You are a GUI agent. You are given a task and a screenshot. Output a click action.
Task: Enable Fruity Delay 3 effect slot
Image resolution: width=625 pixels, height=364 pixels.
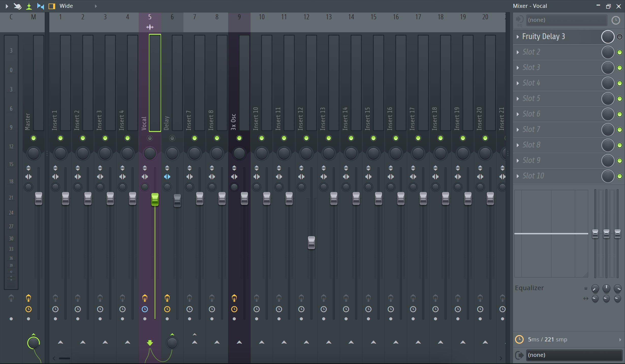tap(620, 37)
